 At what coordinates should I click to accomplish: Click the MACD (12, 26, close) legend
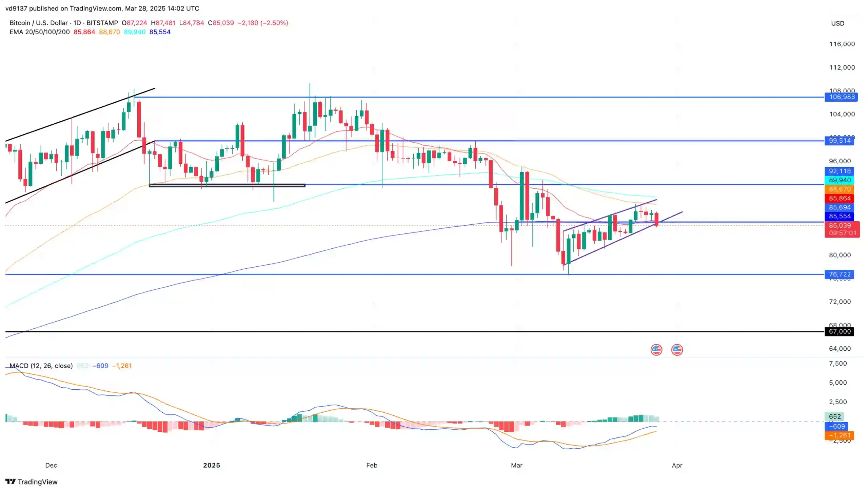[41, 366]
